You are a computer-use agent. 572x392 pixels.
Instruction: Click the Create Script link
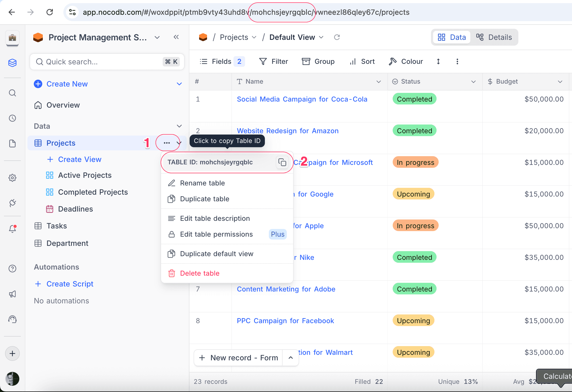70,284
